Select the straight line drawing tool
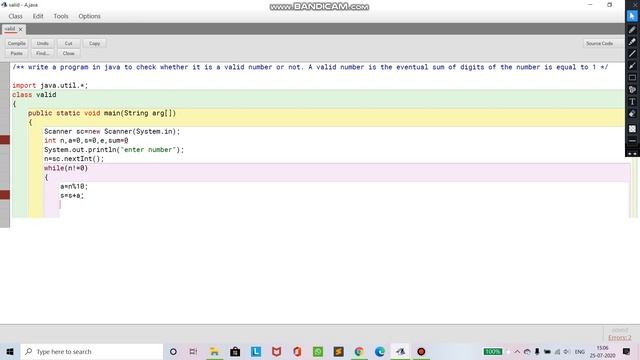The width and height of the screenshot is (640, 360). click(x=632, y=53)
